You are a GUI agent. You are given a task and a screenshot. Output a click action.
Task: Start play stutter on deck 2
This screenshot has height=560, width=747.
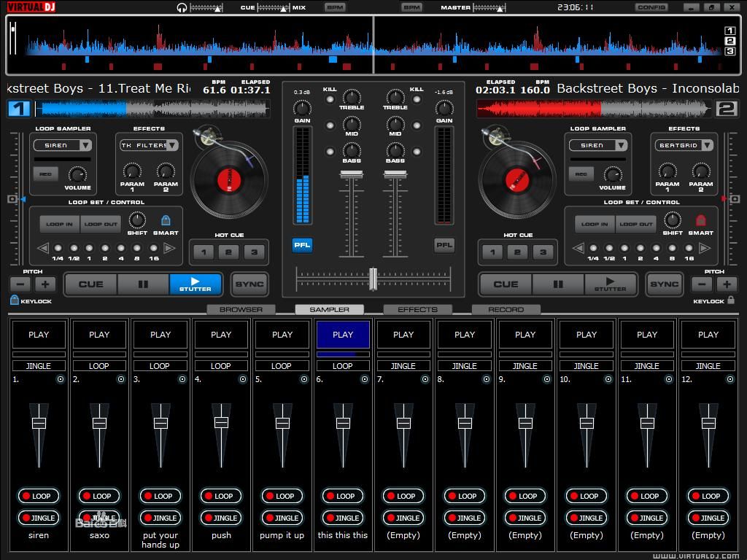(611, 284)
